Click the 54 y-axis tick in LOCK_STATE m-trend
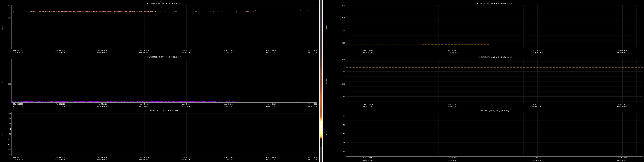Viewport: 644px width, 162px height. tap(344, 116)
